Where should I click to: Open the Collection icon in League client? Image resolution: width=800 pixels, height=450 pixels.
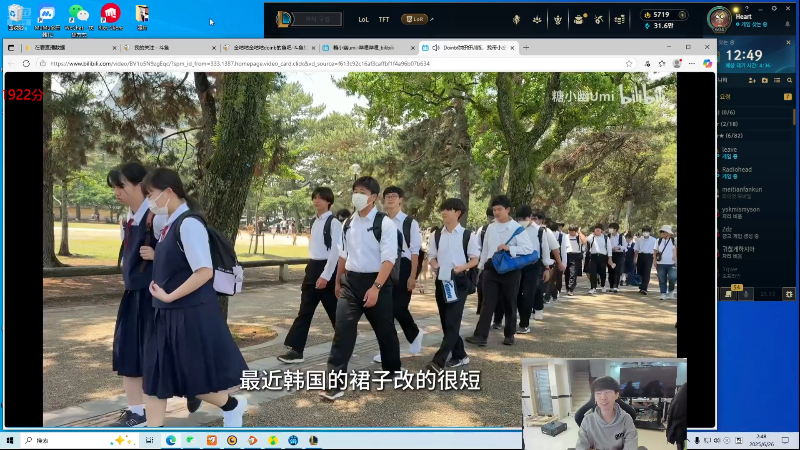click(558, 19)
